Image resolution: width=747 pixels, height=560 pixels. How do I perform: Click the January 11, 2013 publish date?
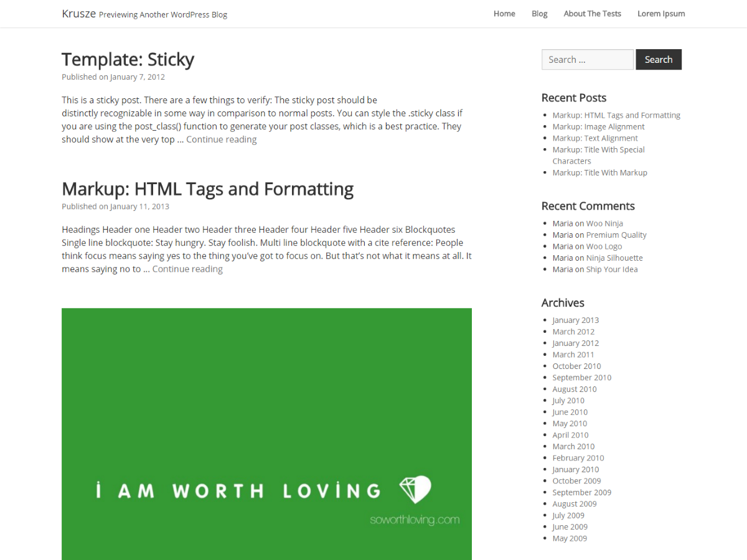(x=139, y=207)
